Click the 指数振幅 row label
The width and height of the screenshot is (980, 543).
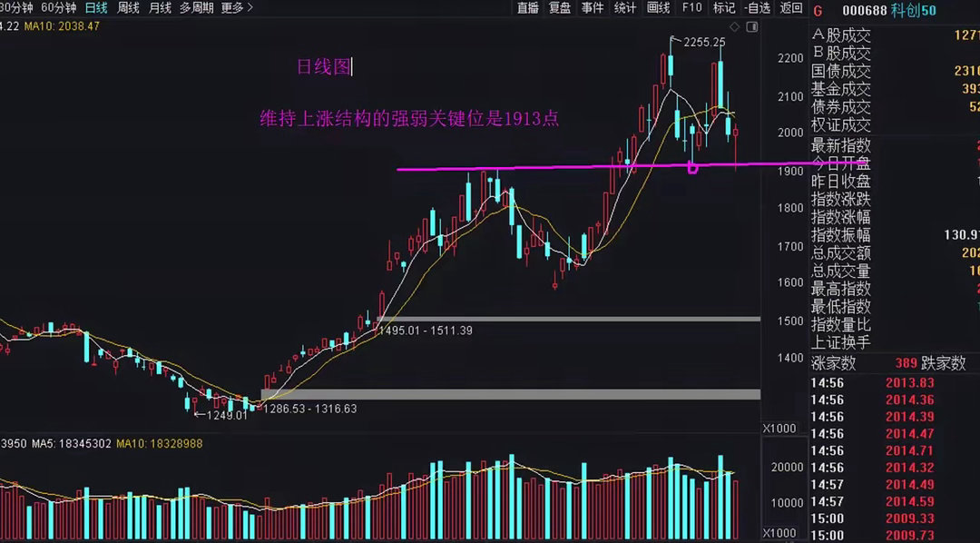coord(840,236)
